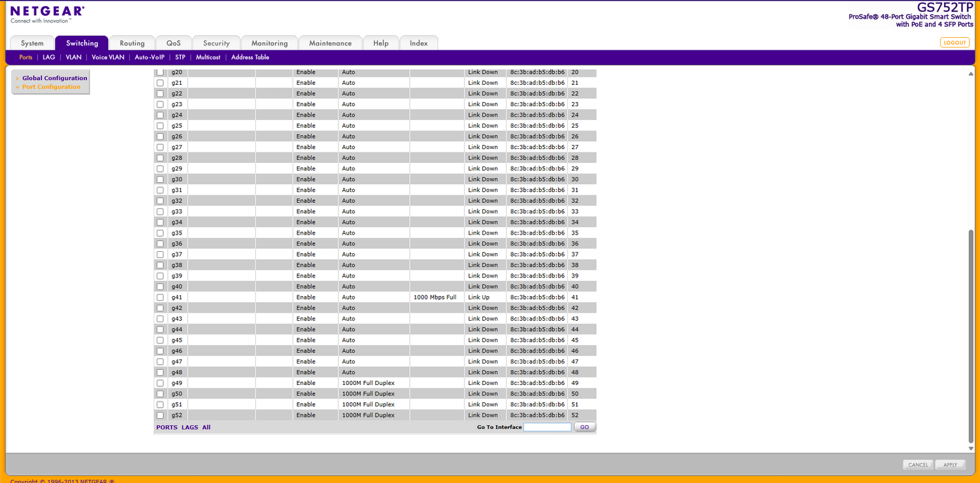Tick the checkbox for port g41

pos(160,297)
